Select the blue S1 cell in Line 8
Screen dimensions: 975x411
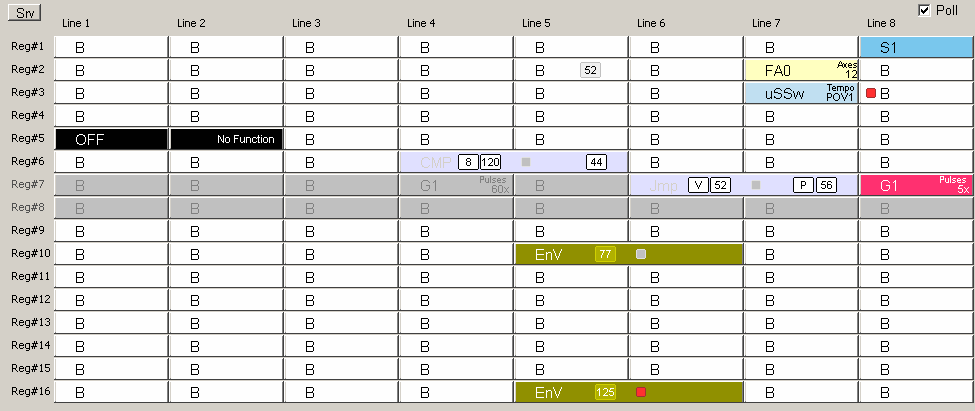coord(915,47)
